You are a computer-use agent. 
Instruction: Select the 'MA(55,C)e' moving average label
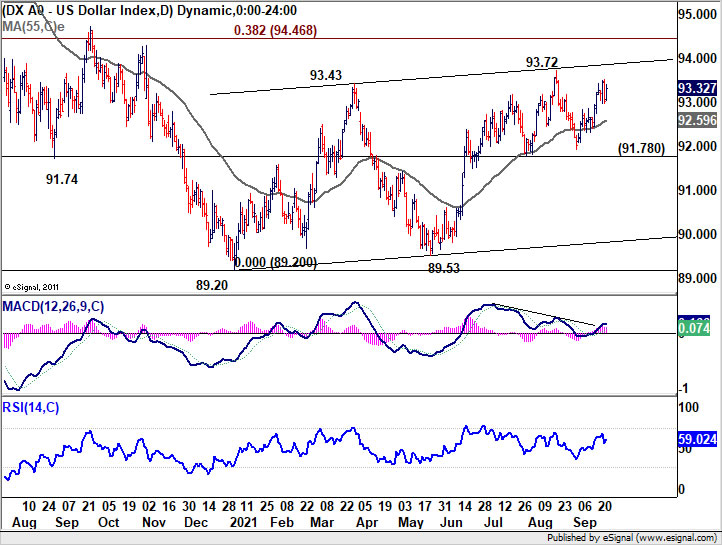[33, 27]
